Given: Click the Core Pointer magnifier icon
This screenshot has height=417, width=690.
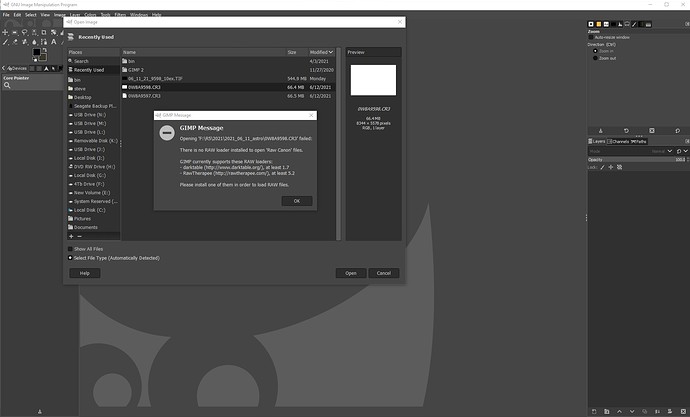Looking at the screenshot, I should 7,85.
